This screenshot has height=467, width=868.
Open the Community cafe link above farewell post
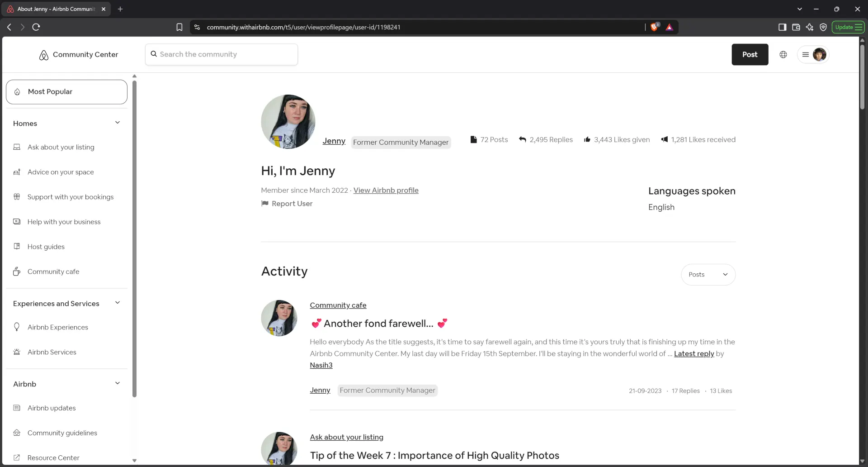tap(338, 305)
